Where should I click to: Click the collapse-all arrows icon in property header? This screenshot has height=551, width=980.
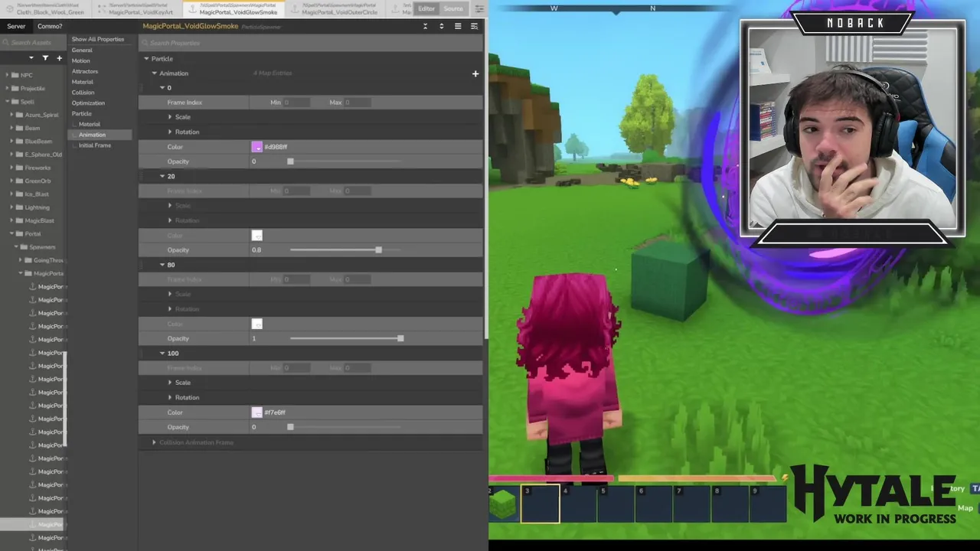pos(426,26)
